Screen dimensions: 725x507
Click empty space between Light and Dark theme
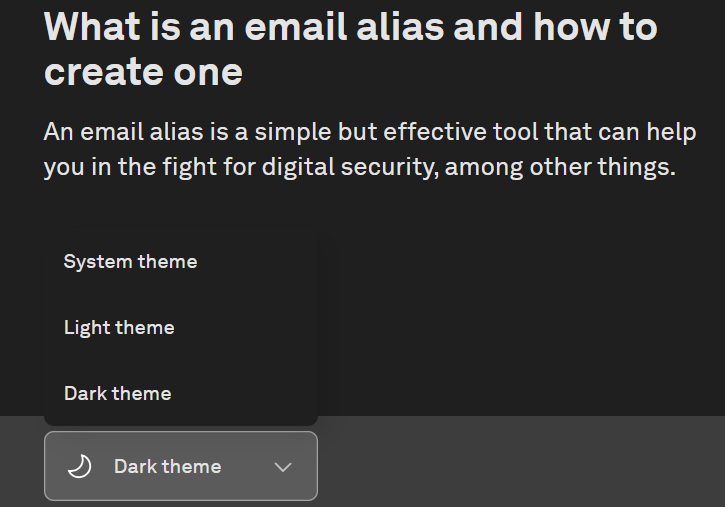(x=181, y=360)
